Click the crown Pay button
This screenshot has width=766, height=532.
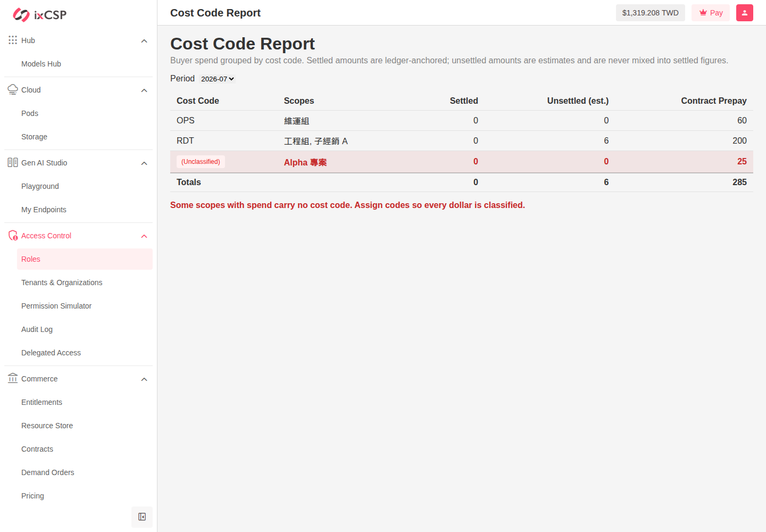pyautogui.click(x=711, y=13)
